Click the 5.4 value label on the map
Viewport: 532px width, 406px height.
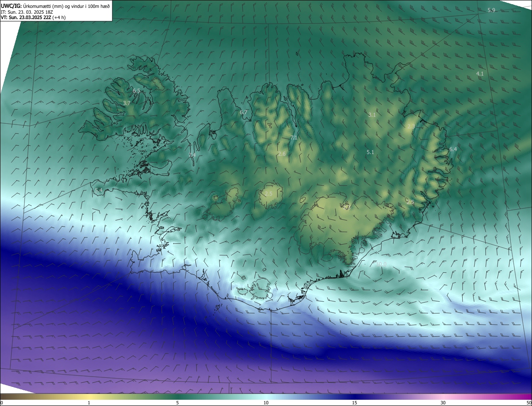pos(99,190)
